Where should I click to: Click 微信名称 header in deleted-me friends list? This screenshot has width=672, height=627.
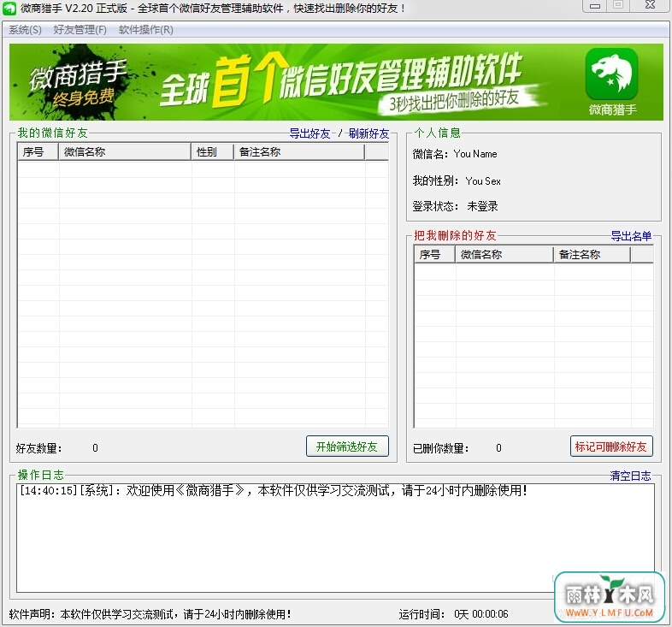504,254
